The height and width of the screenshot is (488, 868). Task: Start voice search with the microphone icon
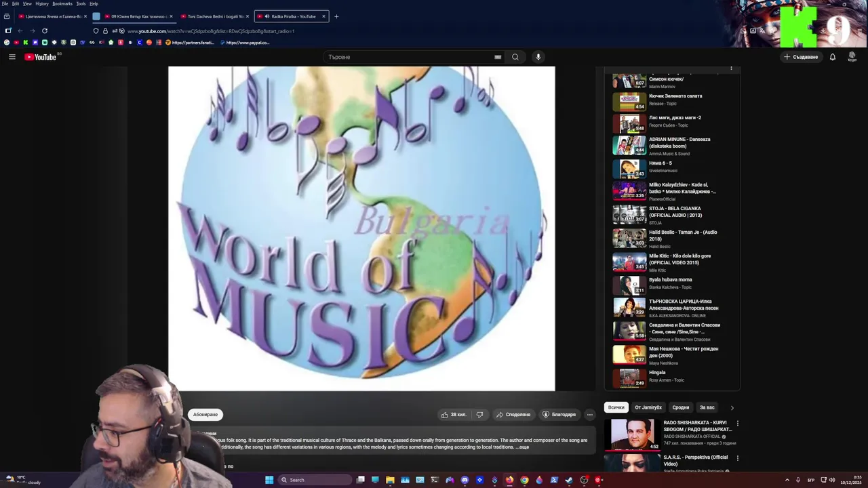click(x=538, y=57)
